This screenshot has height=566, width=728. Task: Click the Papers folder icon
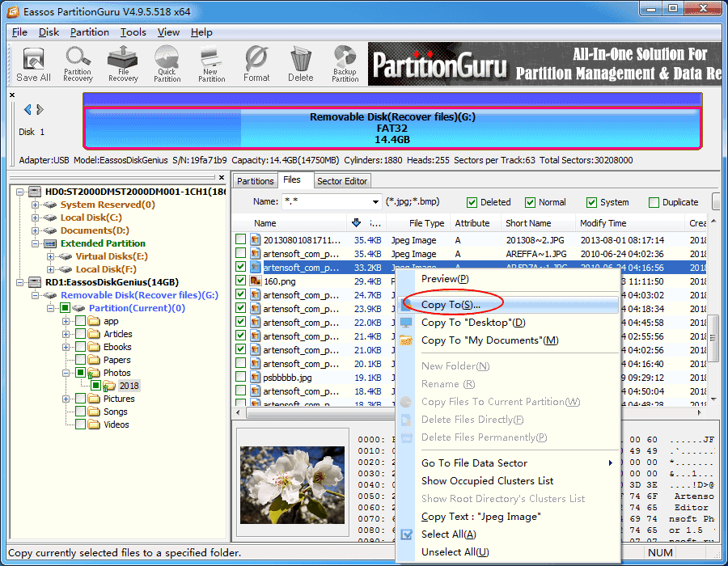[95, 360]
